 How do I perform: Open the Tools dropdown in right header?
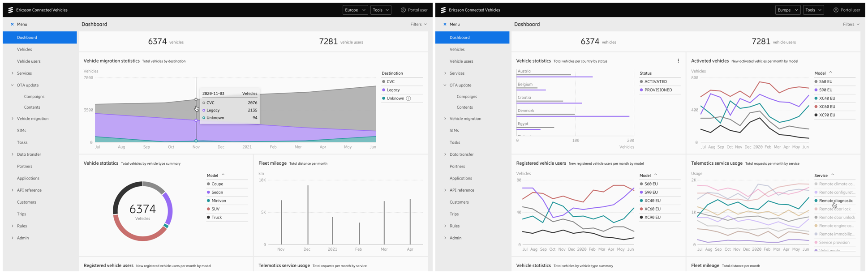pos(813,10)
